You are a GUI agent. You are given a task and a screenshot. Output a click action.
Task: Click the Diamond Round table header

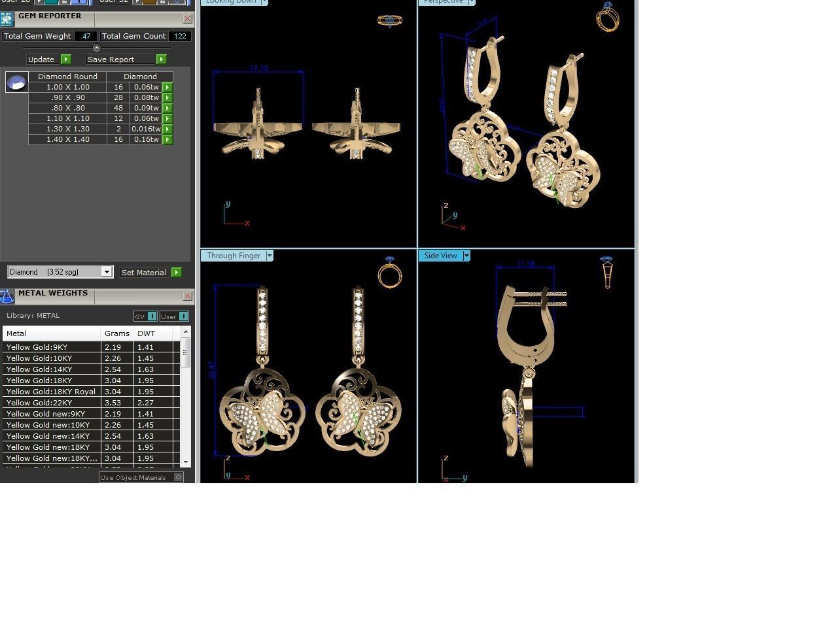tap(68, 76)
